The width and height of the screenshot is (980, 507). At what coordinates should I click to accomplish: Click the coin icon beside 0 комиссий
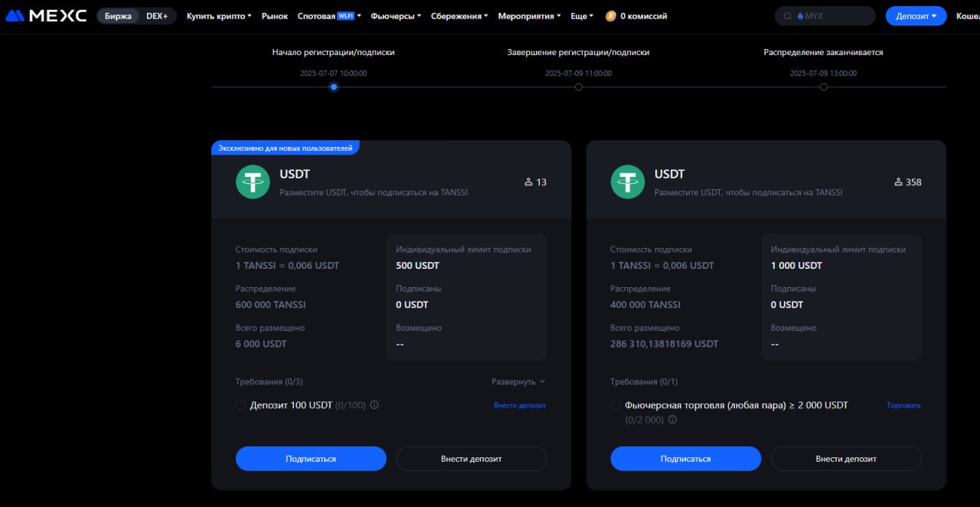click(611, 15)
